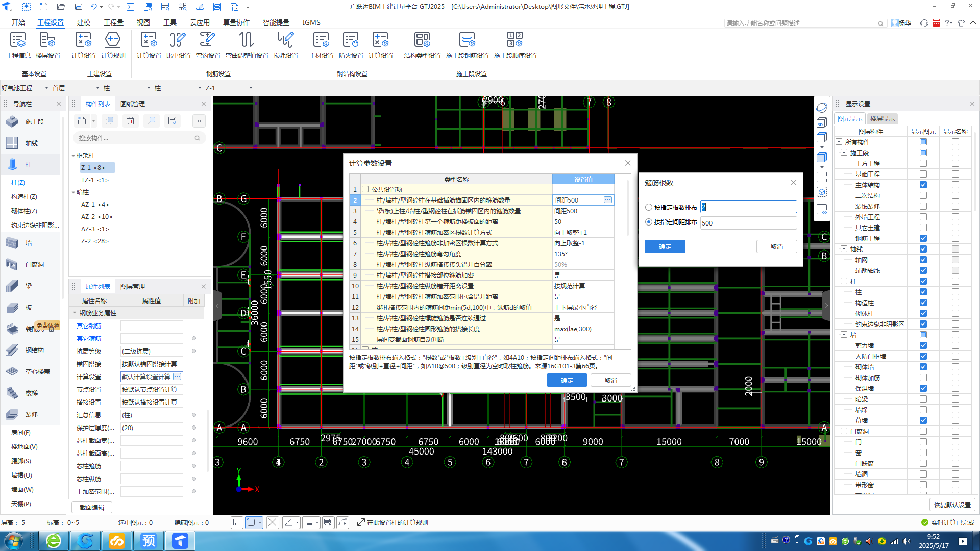Switch to 图层管理 tab
The image size is (980, 551).
pyautogui.click(x=133, y=286)
